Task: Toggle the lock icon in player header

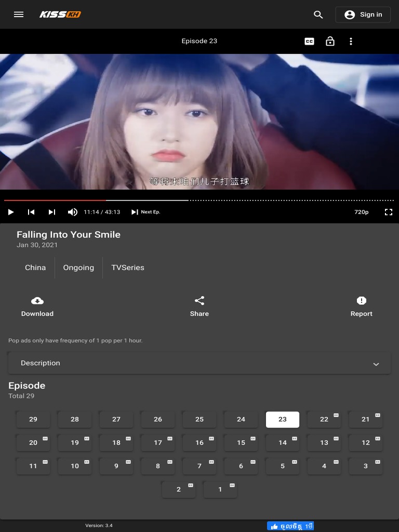Action: (330, 42)
